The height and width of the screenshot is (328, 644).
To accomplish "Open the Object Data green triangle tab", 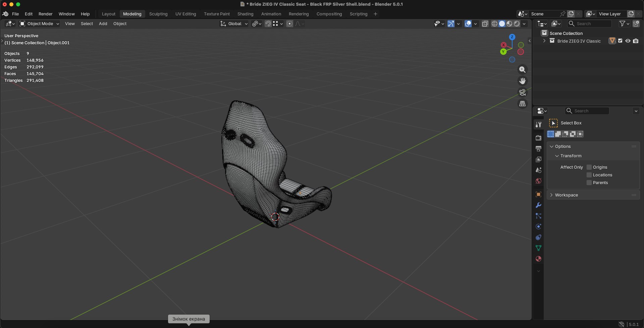I will click(x=538, y=248).
